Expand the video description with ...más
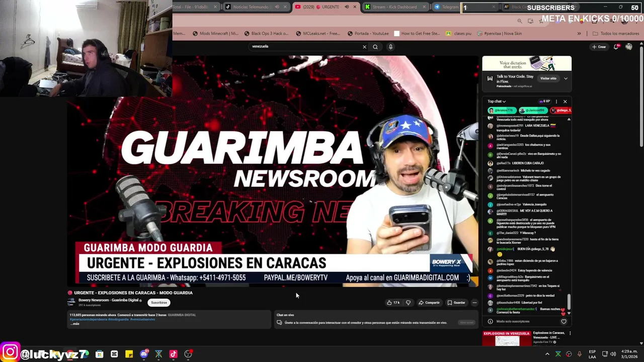The height and width of the screenshot is (362, 644). coord(75,324)
